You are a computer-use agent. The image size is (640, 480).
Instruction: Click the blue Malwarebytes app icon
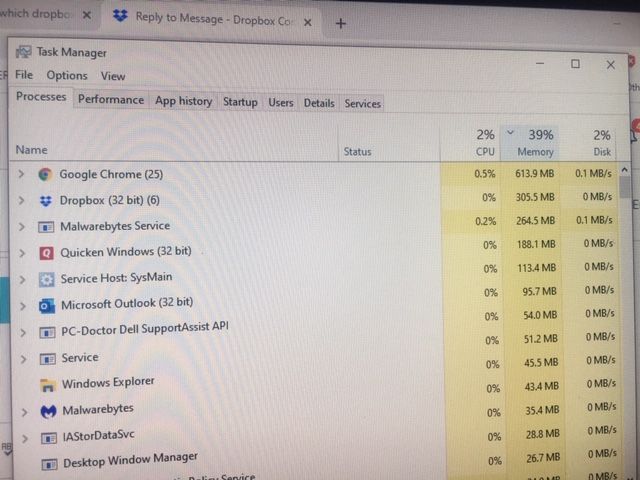click(49, 411)
